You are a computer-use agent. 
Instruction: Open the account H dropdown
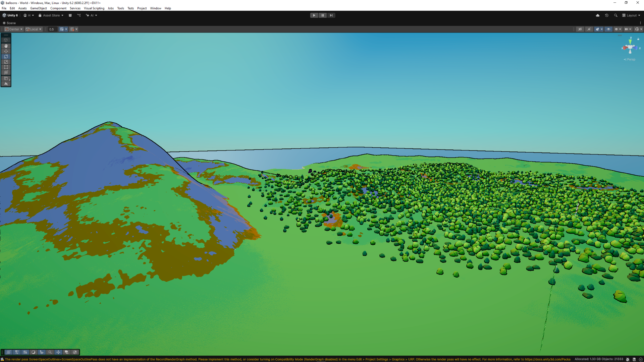29,15
